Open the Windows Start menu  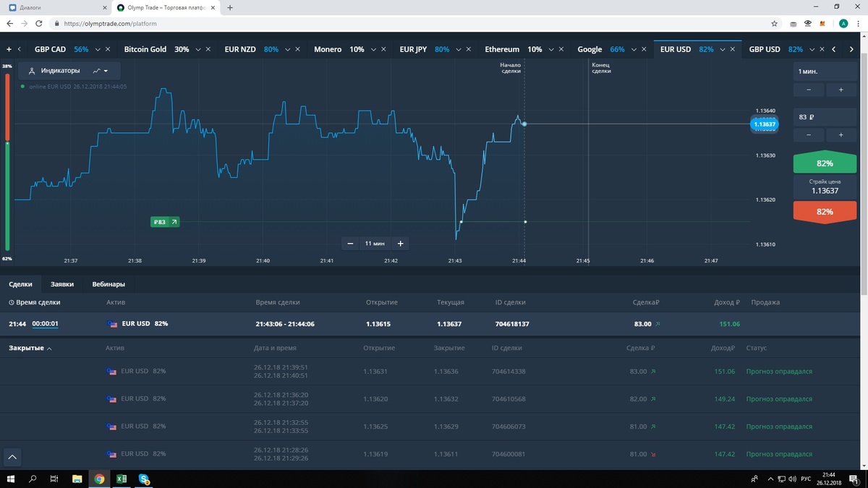11,479
